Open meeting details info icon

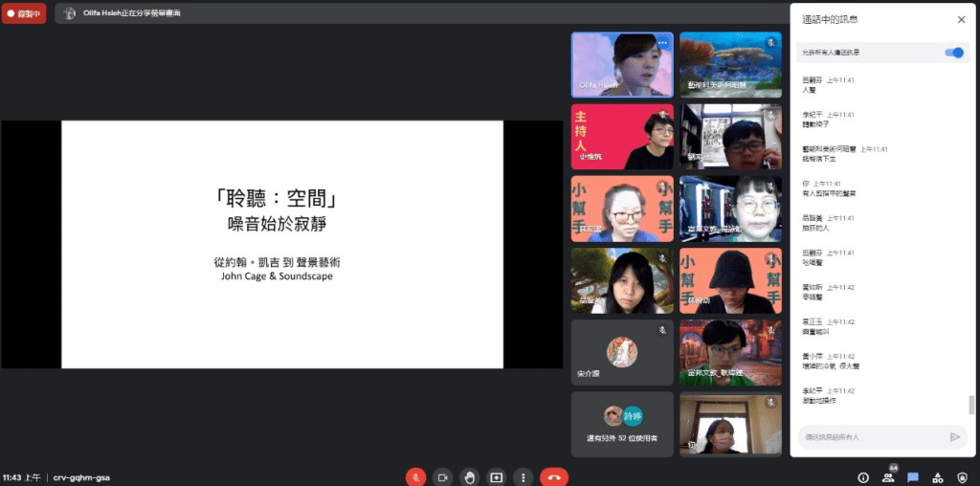(x=863, y=476)
